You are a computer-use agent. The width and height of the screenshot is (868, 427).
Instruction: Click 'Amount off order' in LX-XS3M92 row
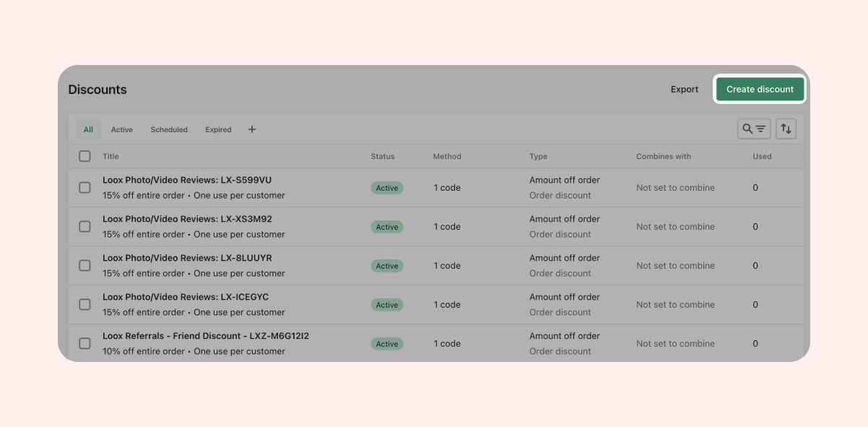coord(565,219)
